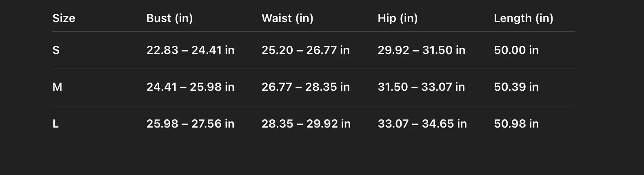The image size is (644, 175).
Task: Click hip value 31.50 – 33.07 in
Action: pyautogui.click(x=421, y=87)
